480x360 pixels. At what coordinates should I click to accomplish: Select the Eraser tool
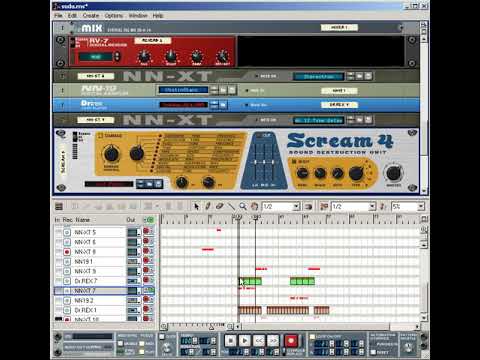click(219, 207)
